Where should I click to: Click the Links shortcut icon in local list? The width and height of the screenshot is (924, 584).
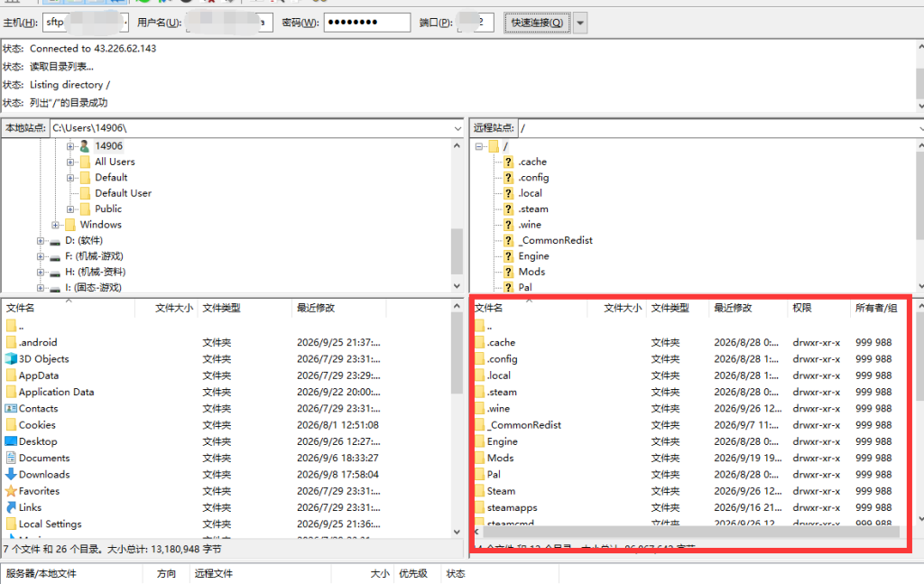(x=11, y=507)
